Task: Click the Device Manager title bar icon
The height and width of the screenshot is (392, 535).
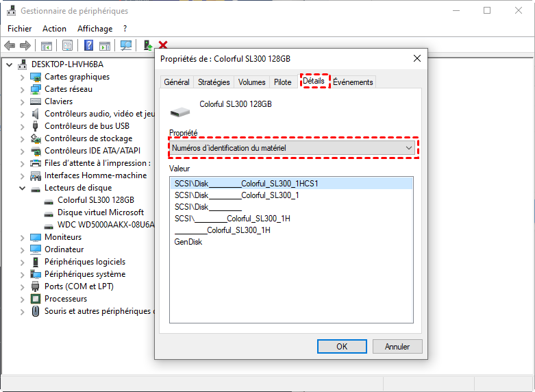Action: pyautogui.click(x=11, y=10)
